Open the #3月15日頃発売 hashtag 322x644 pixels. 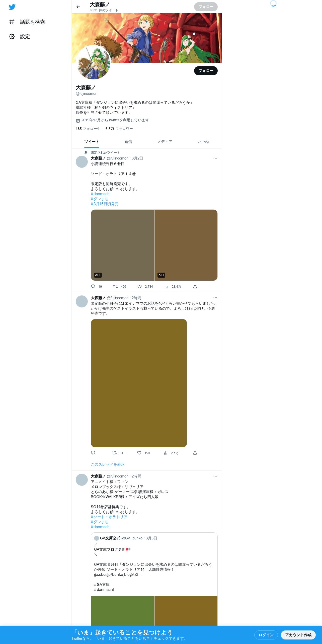click(105, 204)
